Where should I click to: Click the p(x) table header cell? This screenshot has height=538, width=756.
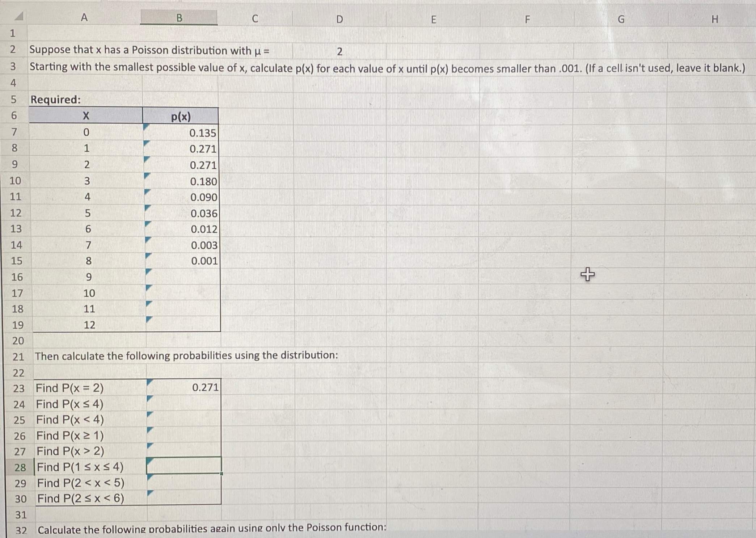point(181,116)
